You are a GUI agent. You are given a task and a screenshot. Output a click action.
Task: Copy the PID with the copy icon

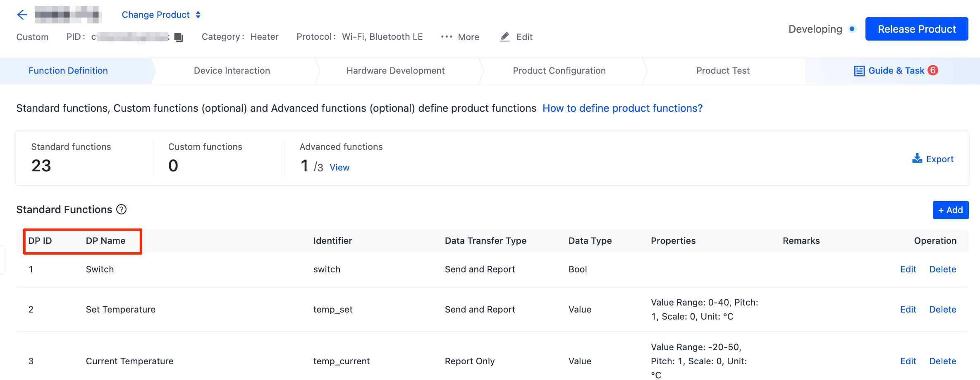[179, 37]
